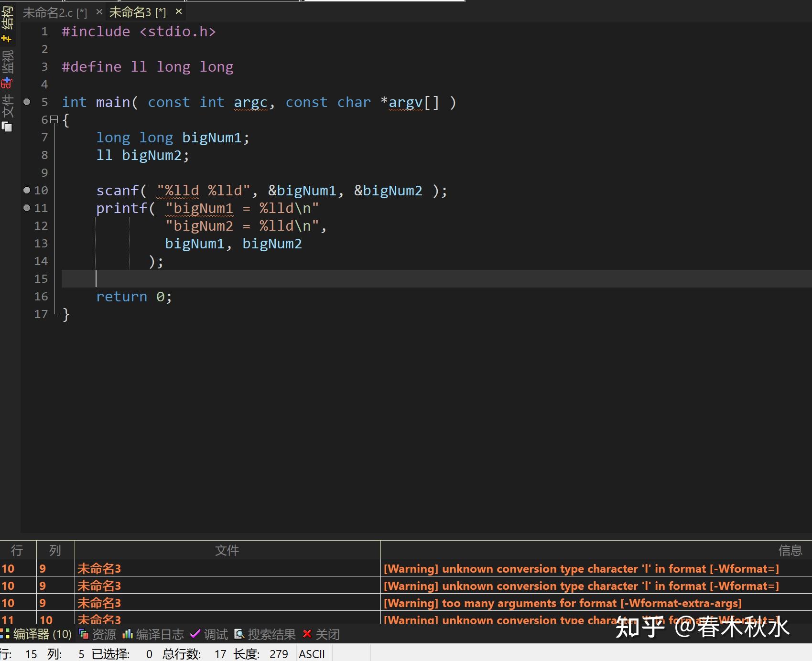The height and width of the screenshot is (661, 812).
Task: Open the 文件 files side panel
Action: pos(7,112)
